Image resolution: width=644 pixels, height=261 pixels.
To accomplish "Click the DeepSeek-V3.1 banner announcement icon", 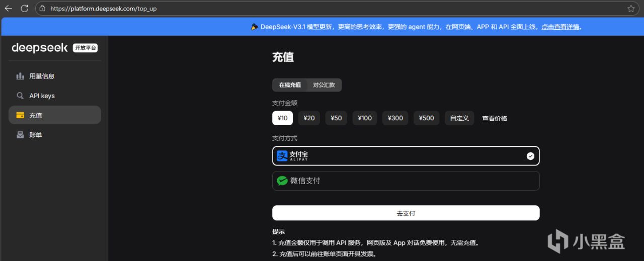I will 255,27.
